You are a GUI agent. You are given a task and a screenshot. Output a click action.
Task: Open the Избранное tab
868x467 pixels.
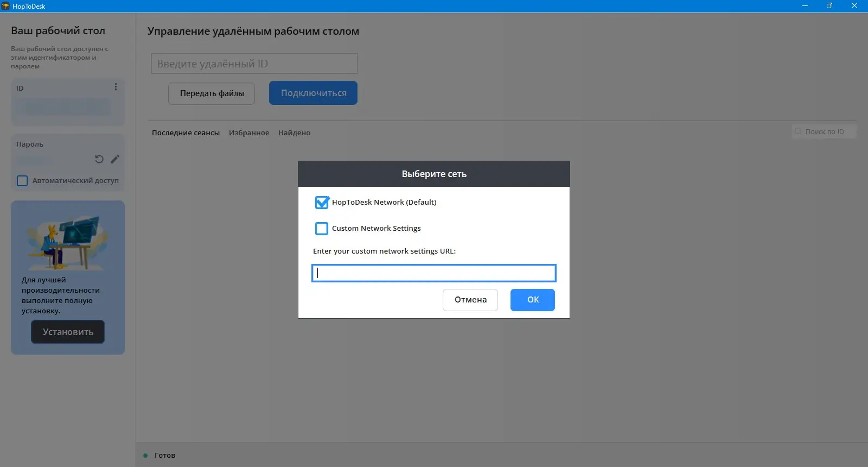point(249,132)
